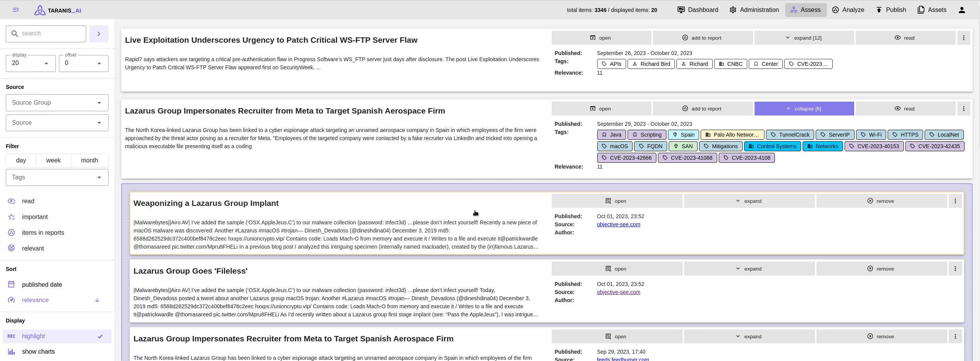Click the CNBC organization tag
Viewport: 980px width, 361px height.
pos(730,64)
